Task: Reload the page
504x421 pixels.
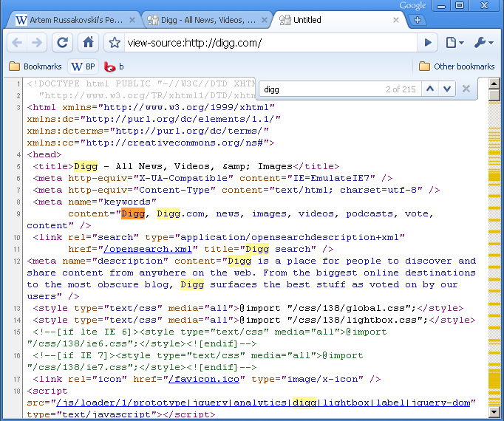Action: pos(62,42)
